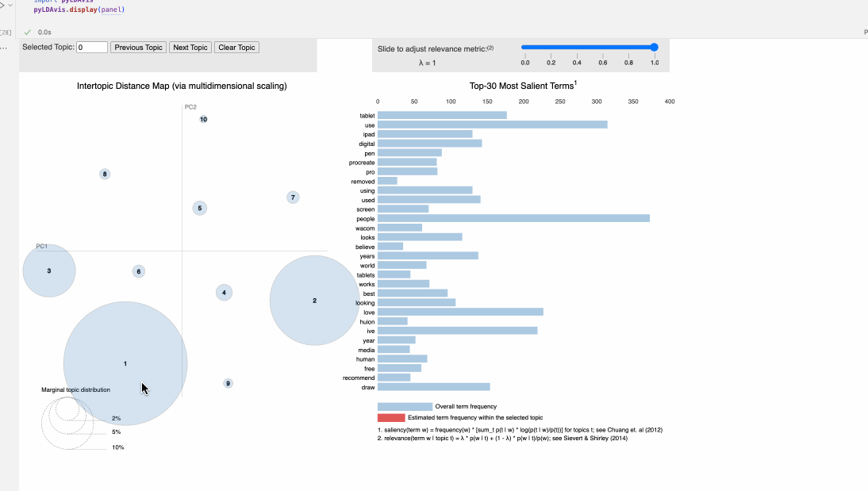868x491 pixels.
Task: Click the pyLDAvis.display(panel) code line
Action: 79,10
